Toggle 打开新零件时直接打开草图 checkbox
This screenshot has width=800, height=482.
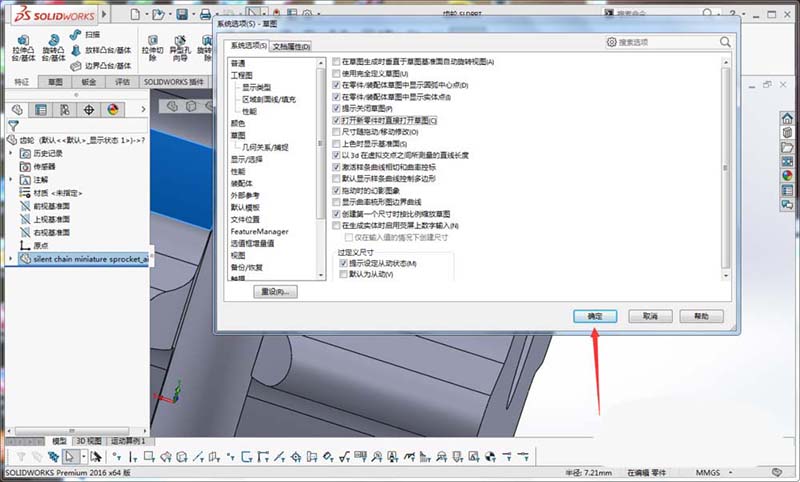coord(336,120)
